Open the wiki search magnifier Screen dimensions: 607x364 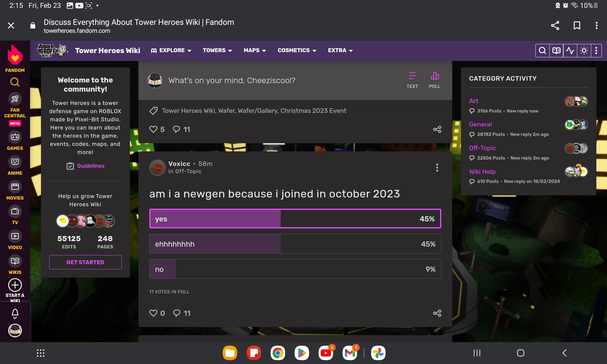pyautogui.click(x=542, y=51)
